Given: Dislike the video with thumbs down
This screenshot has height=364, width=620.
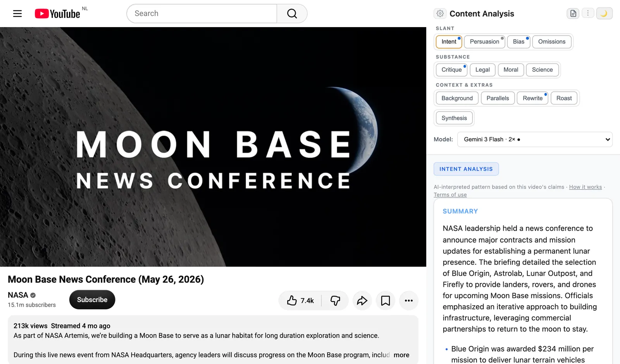Looking at the screenshot, I should coord(335,300).
